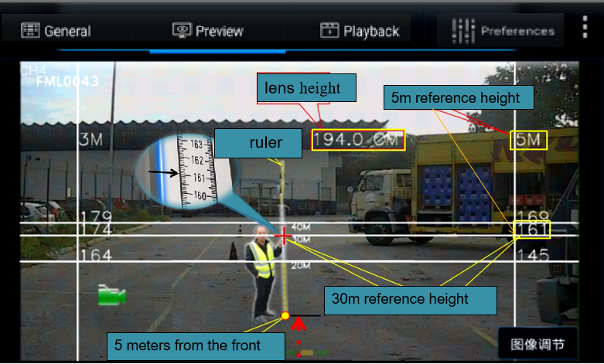Click the yellow dot at ruler base

[x=285, y=316]
